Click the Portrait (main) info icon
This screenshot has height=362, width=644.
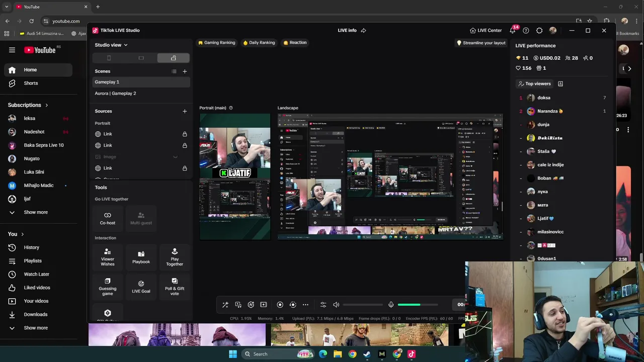pyautogui.click(x=231, y=108)
